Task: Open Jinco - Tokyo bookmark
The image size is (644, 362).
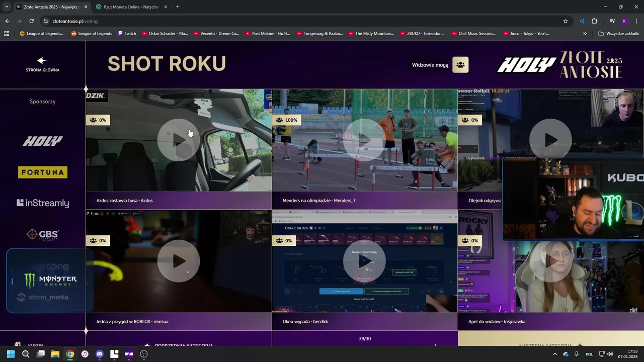Action: tap(526, 34)
